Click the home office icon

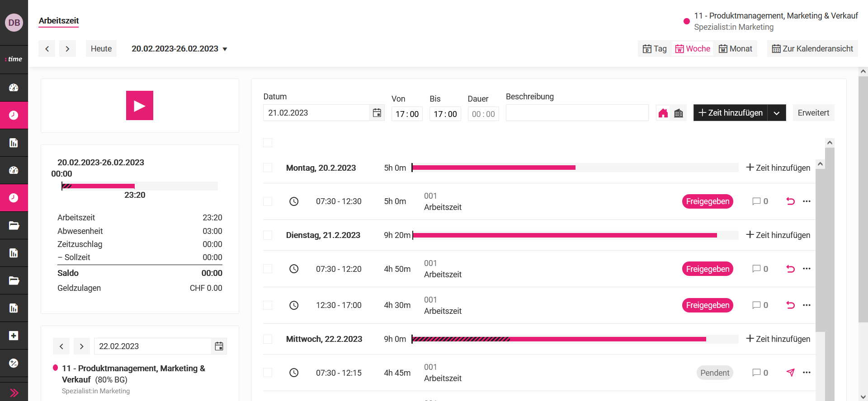point(663,113)
